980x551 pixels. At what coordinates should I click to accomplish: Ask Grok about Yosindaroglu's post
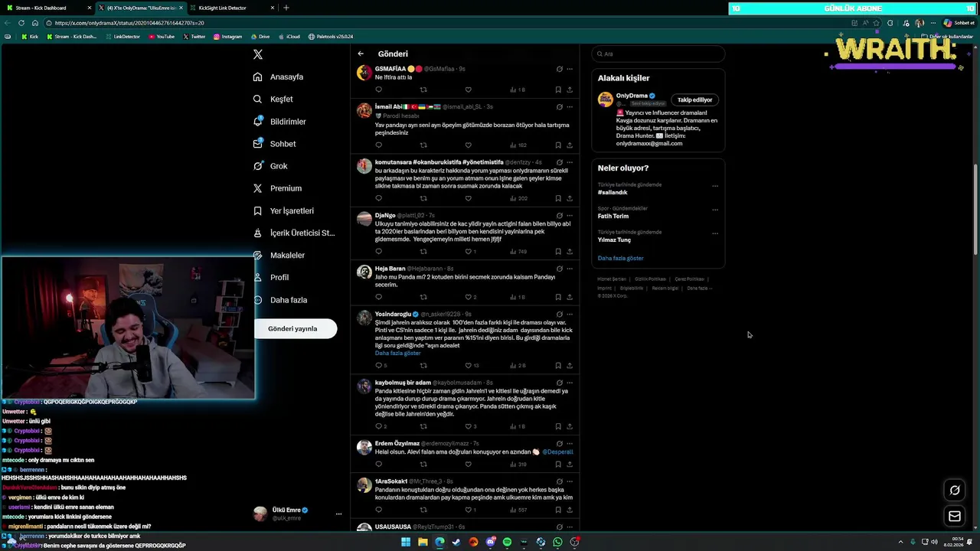click(x=560, y=314)
